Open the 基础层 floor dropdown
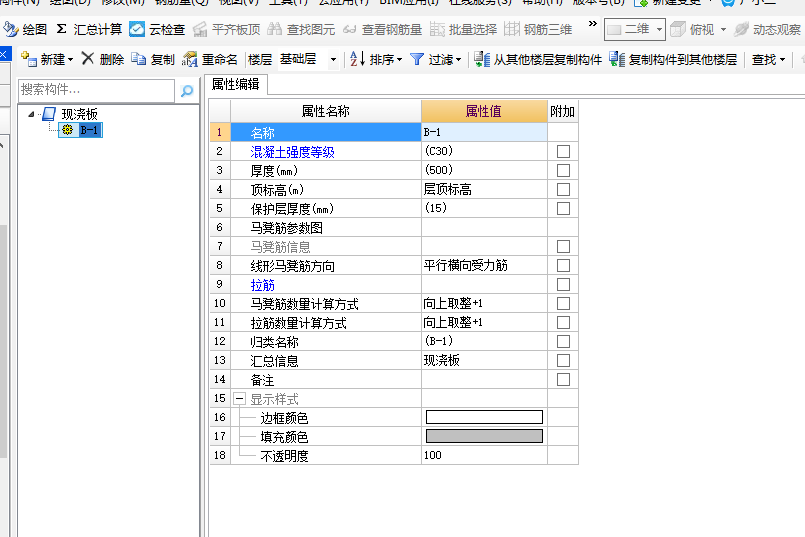The height and width of the screenshot is (537, 805). coord(333,60)
